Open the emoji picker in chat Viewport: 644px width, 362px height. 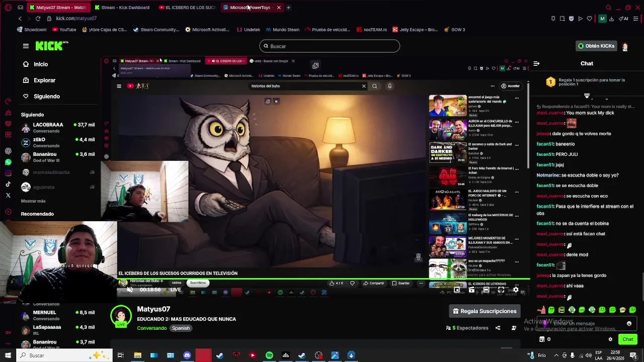pyautogui.click(x=629, y=324)
